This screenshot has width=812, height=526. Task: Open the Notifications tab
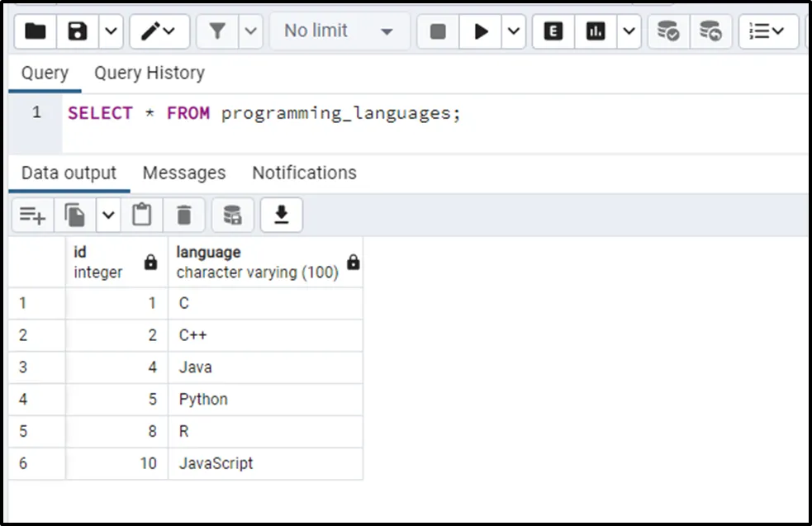(304, 173)
